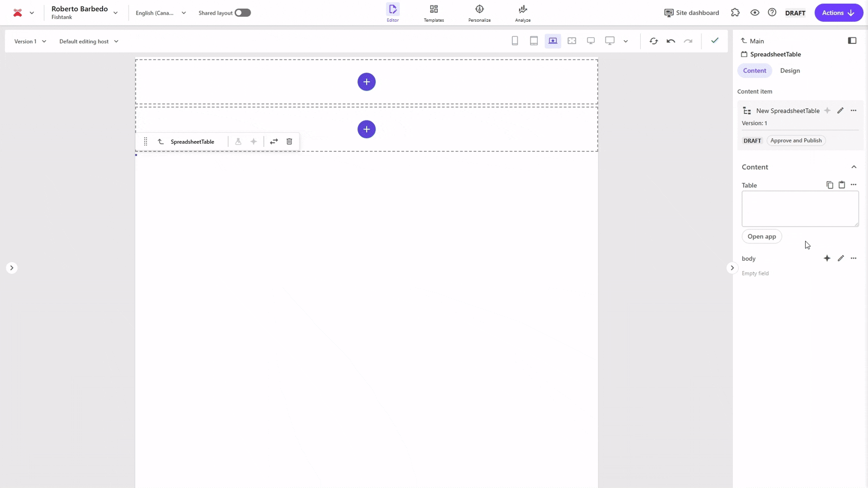Open the English (Canada) language dropdown
This screenshot has width=868, height=488.
[161, 13]
